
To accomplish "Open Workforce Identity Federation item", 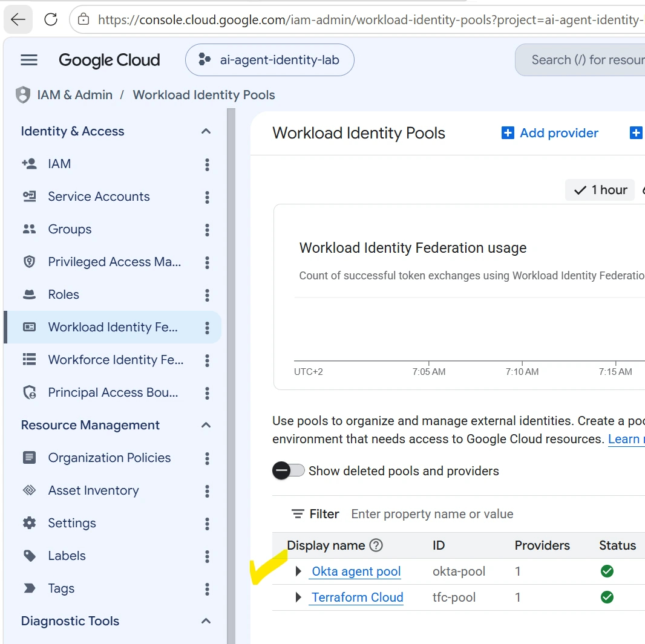I will [116, 360].
